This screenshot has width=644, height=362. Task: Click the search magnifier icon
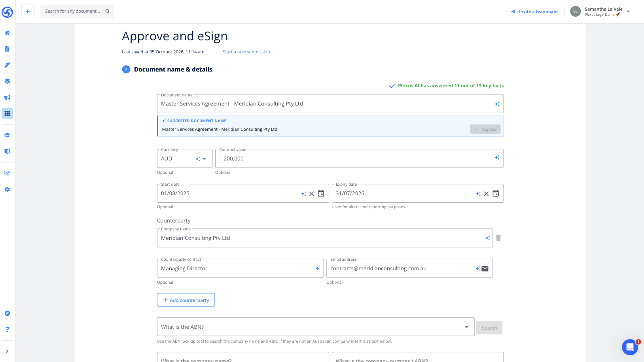tap(107, 11)
